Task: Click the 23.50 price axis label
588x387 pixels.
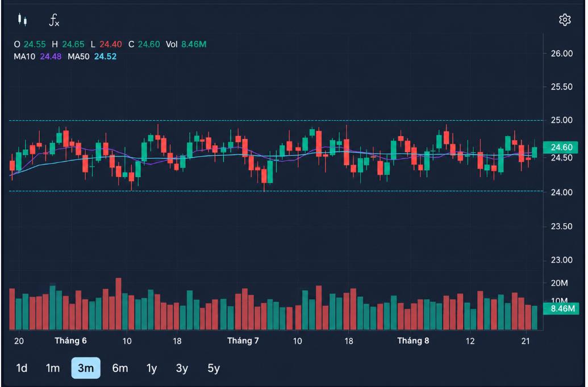Action: click(561, 226)
